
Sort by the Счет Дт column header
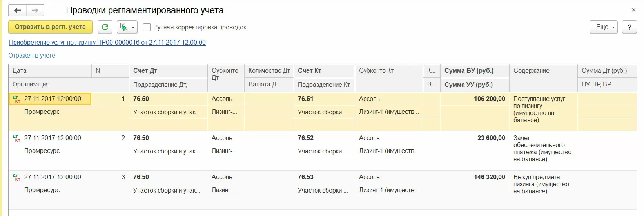145,71
